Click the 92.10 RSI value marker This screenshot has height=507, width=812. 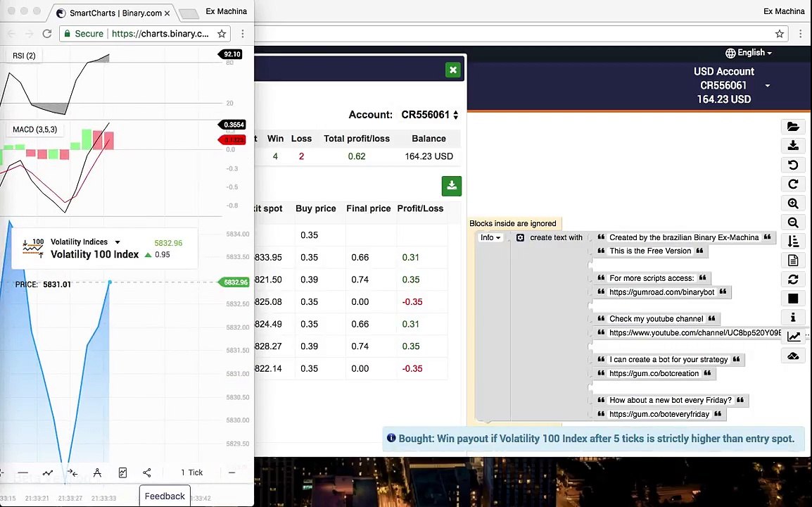pyautogui.click(x=231, y=54)
